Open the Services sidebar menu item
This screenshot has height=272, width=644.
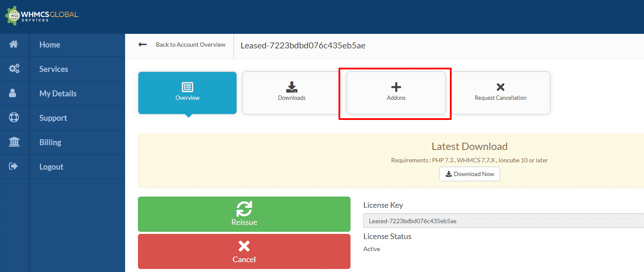point(54,69)
